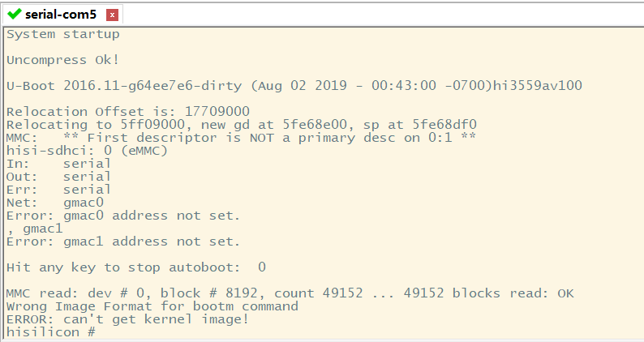Select the serial-com5 session tab
644x342 pixels.
60,14
